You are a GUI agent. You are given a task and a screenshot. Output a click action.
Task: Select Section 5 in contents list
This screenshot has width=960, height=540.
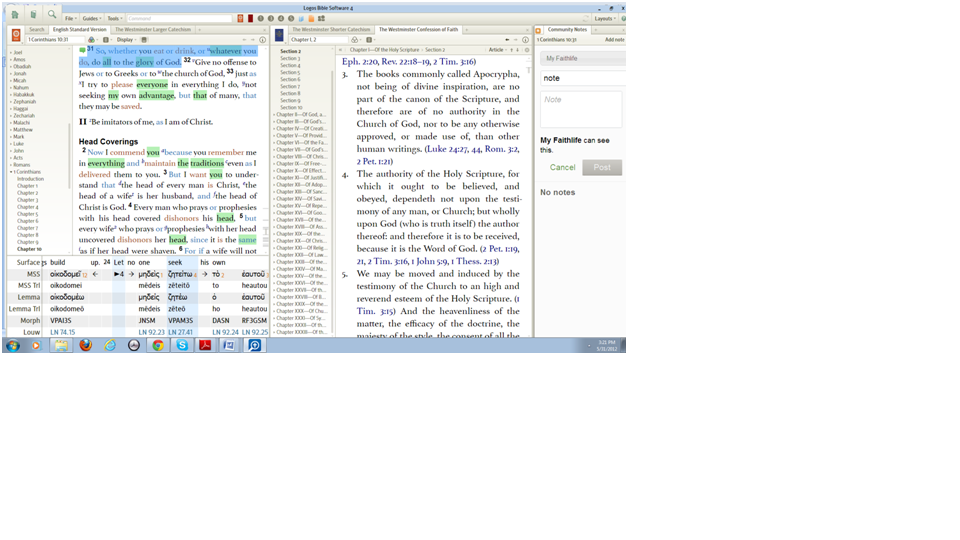(290, 72)
